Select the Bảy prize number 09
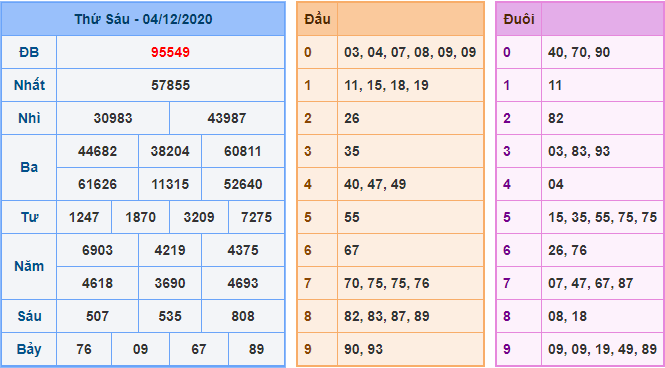The width and height of the screenshot is (665, 368). [x=140, y=349]
